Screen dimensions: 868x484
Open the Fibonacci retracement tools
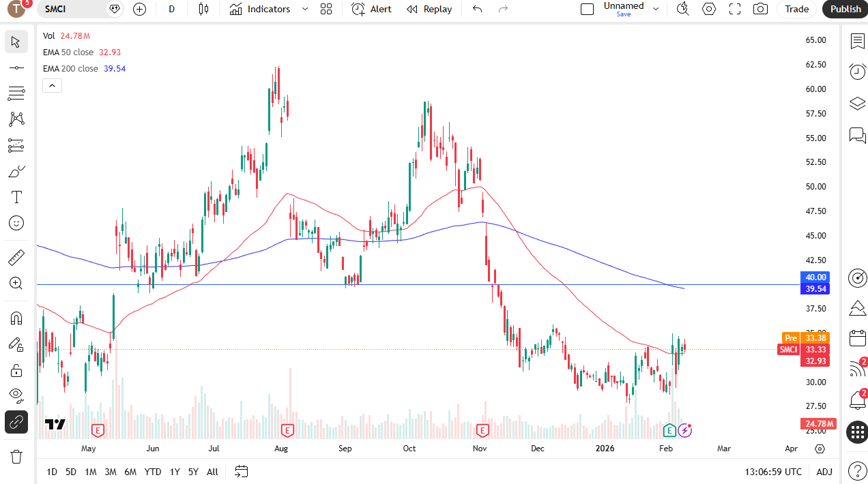16,93
